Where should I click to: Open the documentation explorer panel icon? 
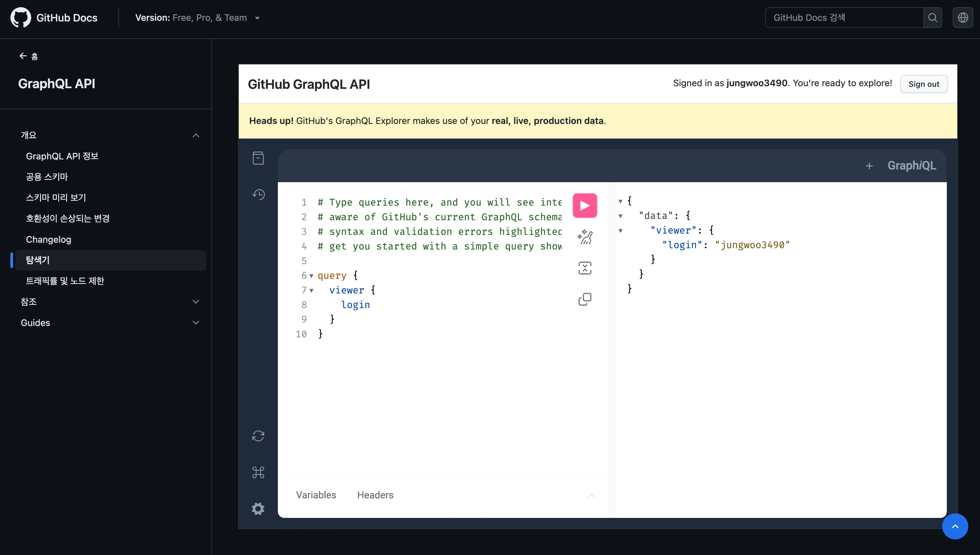click(258, 158)
